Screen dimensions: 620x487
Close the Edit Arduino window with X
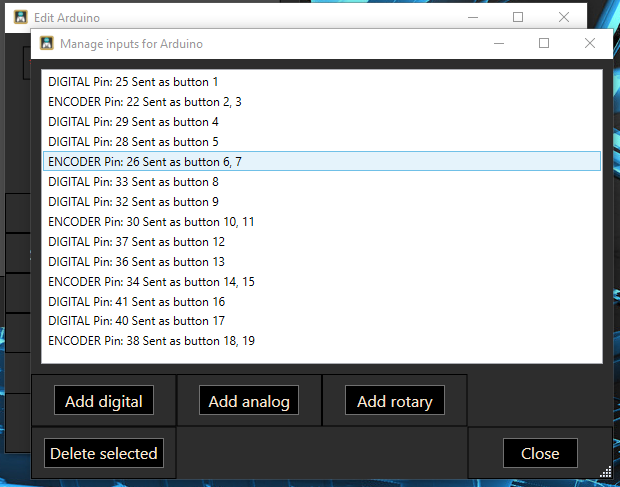coord(564,17)
